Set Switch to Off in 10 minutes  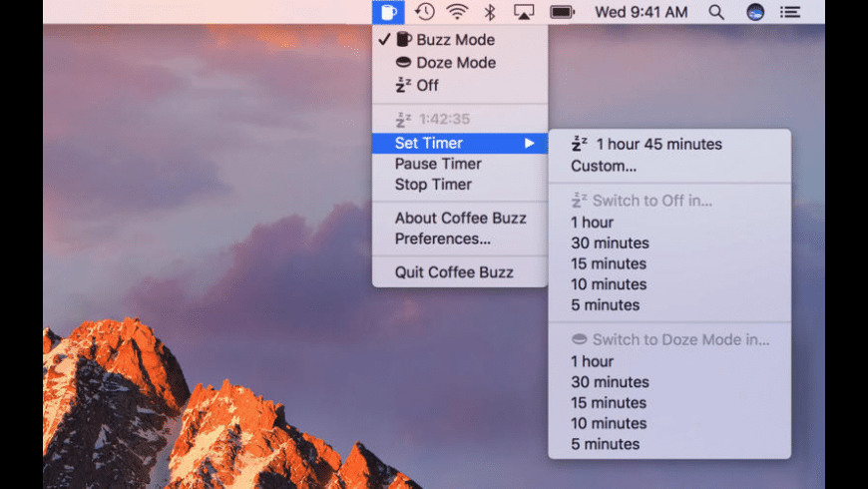pos(669,284)
